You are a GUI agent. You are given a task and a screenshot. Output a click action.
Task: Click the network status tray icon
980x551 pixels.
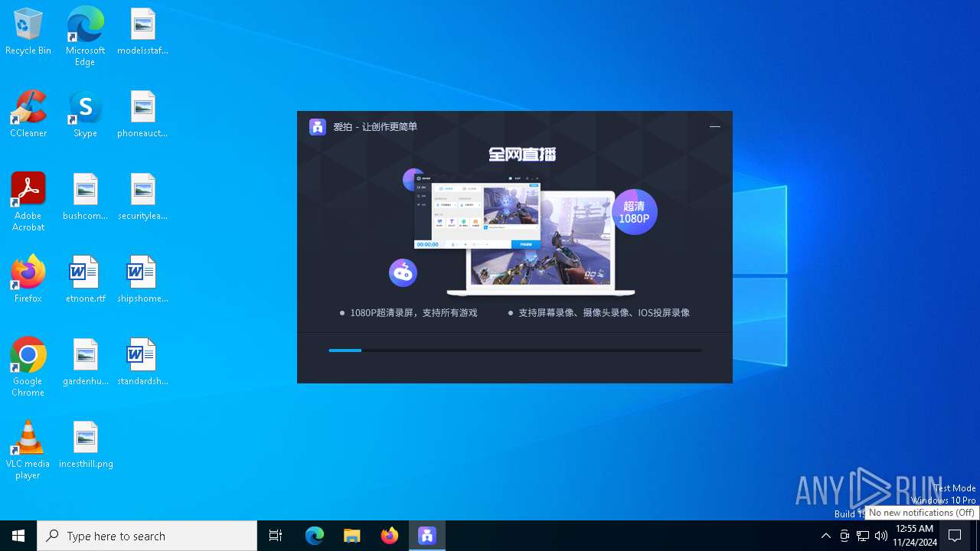pyautogui.click(x=863, y=536)
